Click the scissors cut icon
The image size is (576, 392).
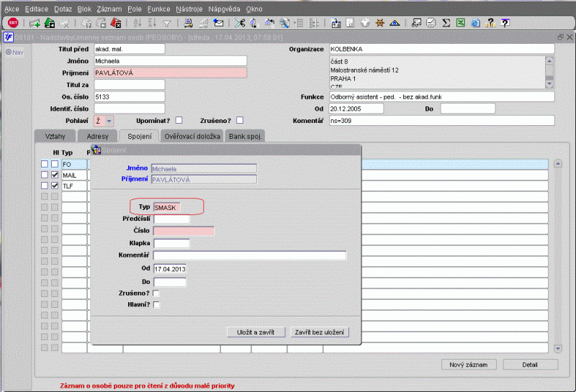(240, 23)
